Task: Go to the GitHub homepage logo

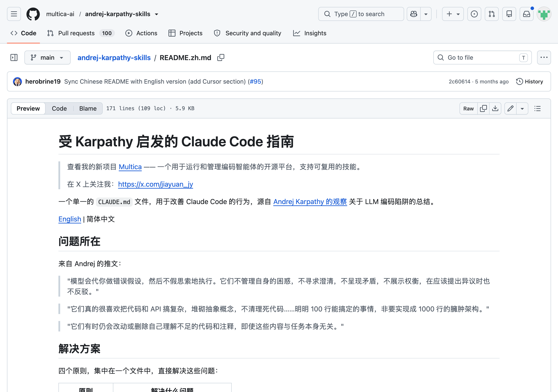Action: click(33, 14)
